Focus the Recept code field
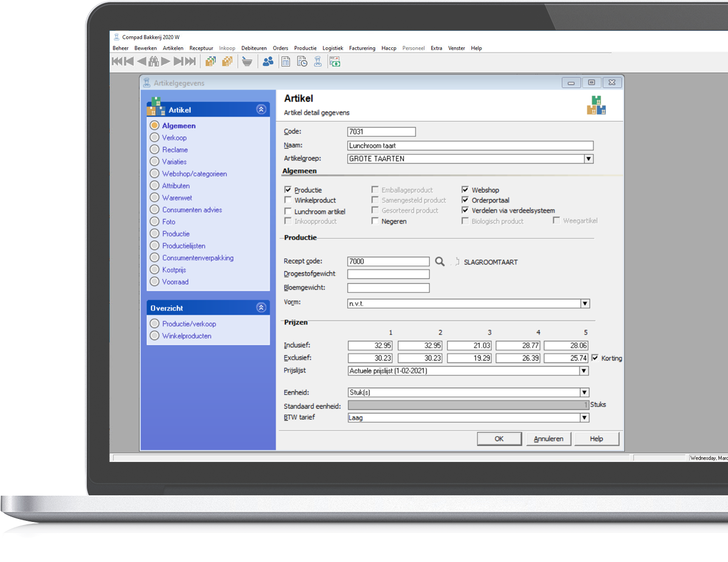This screenshot has width=728, height=562. 388,262
